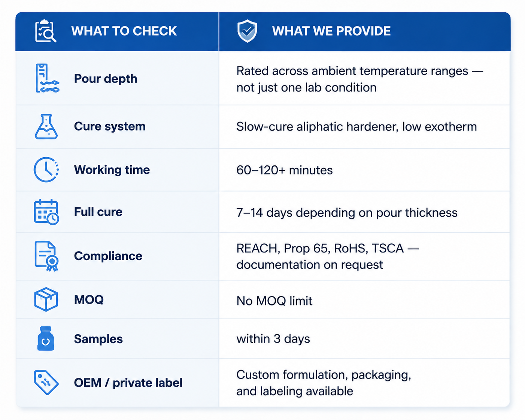
Task: Click the Cure system flask icon
Action: (x=46, y=127)
